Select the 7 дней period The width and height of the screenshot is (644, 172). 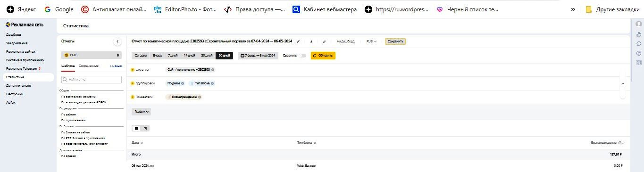[x=173, y=56]
